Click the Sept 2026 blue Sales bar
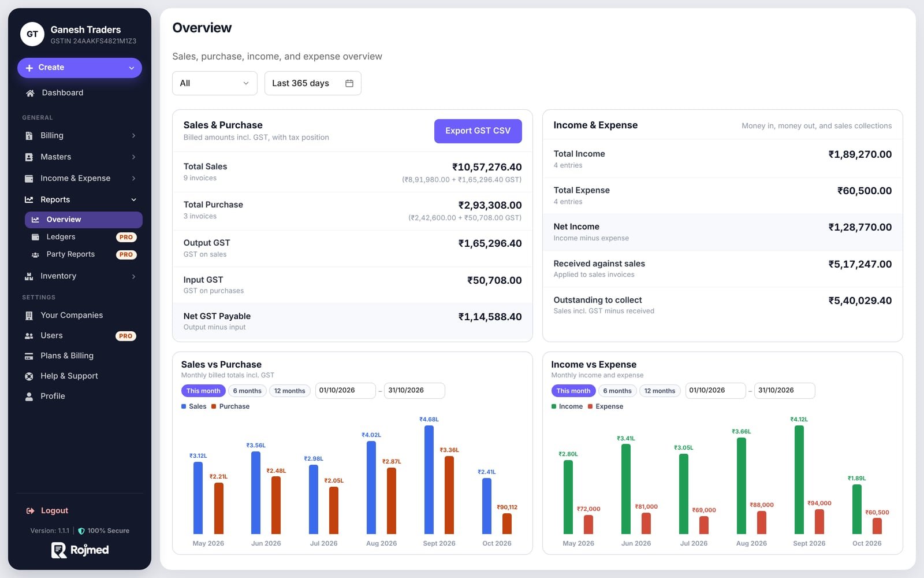 429,480
